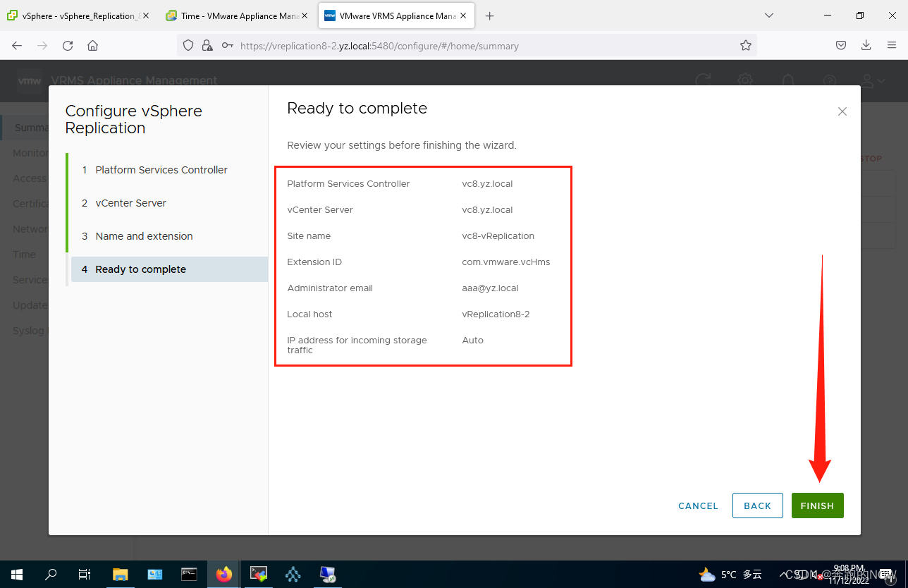The height and width of the screenshot is (588, 908).
Task: Click the Platform Services Controller vc8.yz.local value
Action: 487,184
